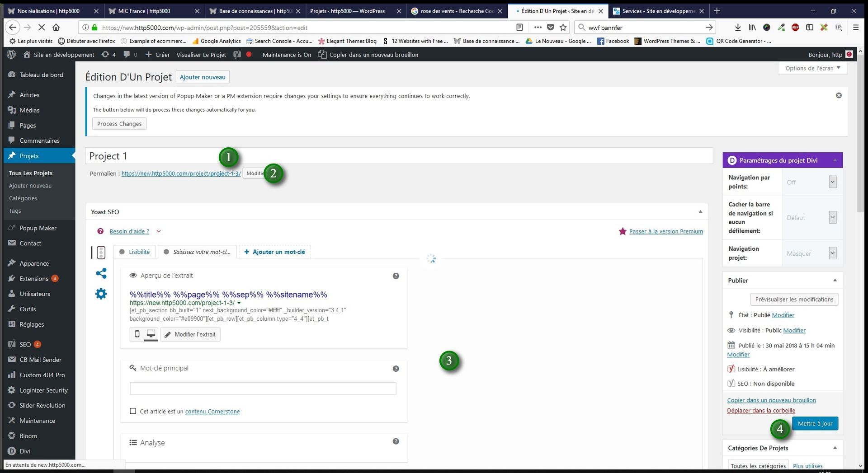Viewport: 868px width, 473px height.
Task: Click the Firefox search box
Action: [644, 28]
